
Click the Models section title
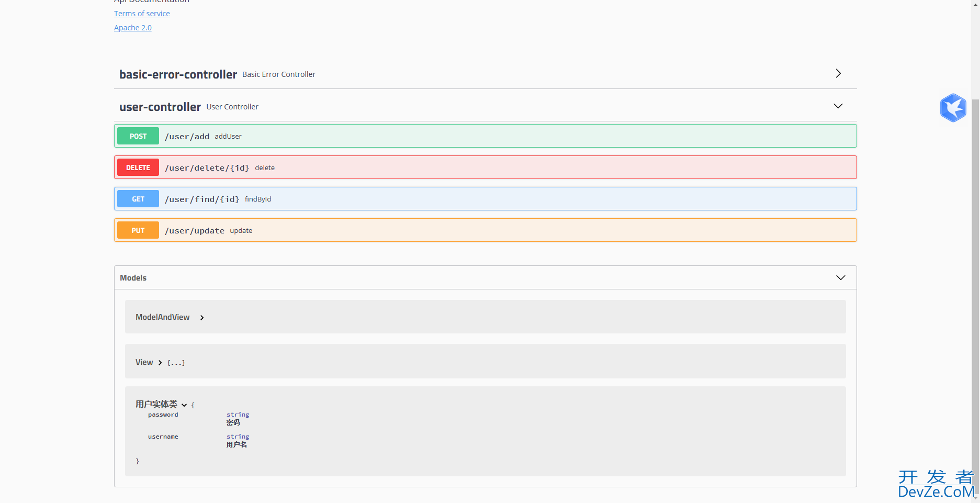pos(133,278)
